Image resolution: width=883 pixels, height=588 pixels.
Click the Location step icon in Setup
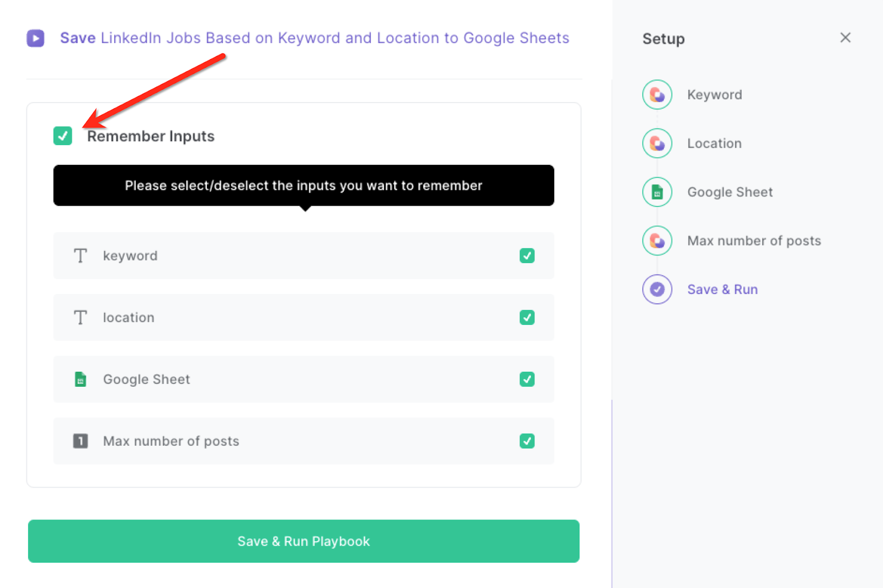point(657,143)
